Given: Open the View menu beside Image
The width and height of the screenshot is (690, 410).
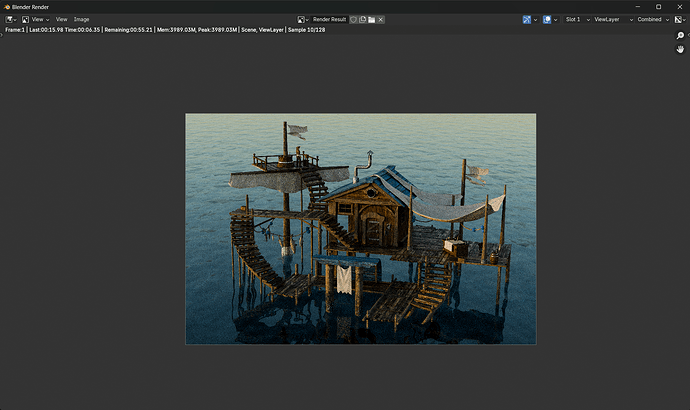Looking at the screenshot, I should coord(62,19).
